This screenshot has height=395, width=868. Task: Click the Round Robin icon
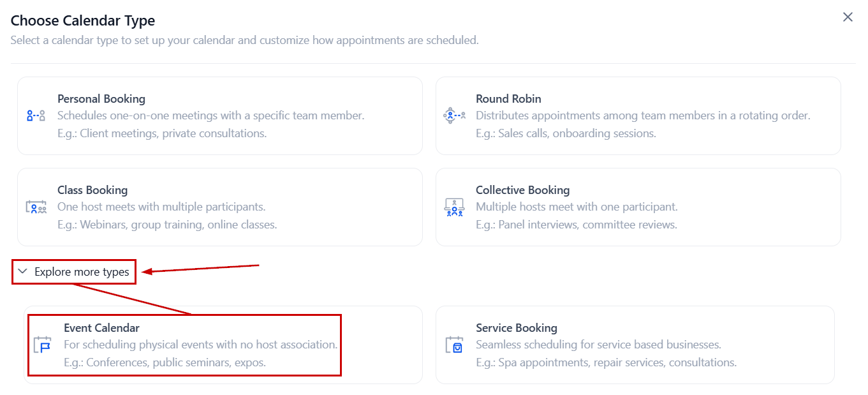454,116
